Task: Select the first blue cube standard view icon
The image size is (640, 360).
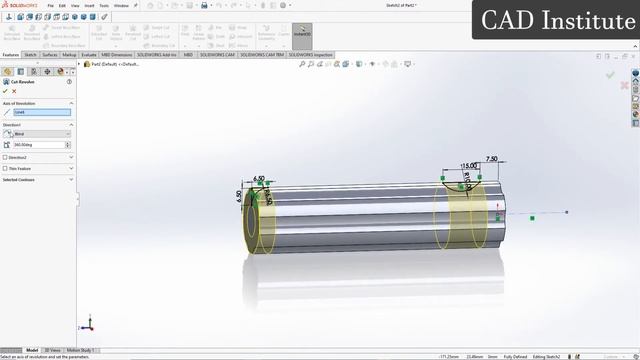Action: (x=20, y=17)
